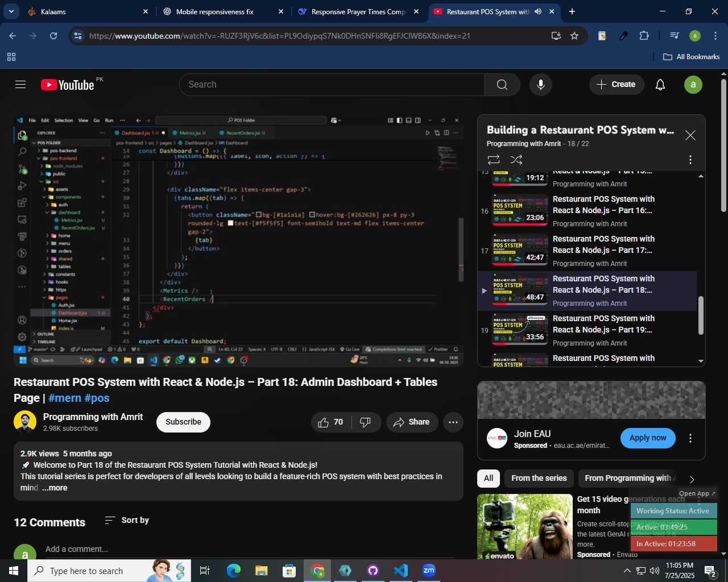Expand description with ...more
Image resolution: width=728 pixels, height=582 pixels.
click(x=55, y=488)
